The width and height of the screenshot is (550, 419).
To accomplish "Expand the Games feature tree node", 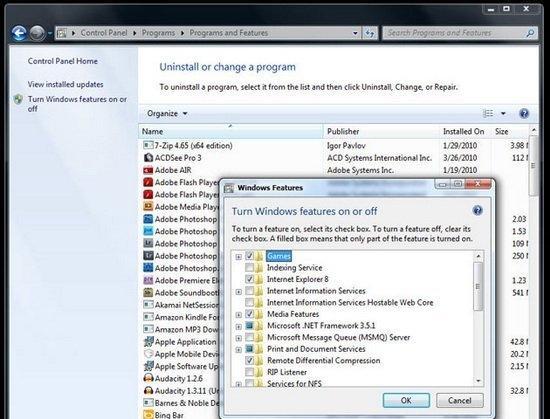I will [x=239, y=257].
